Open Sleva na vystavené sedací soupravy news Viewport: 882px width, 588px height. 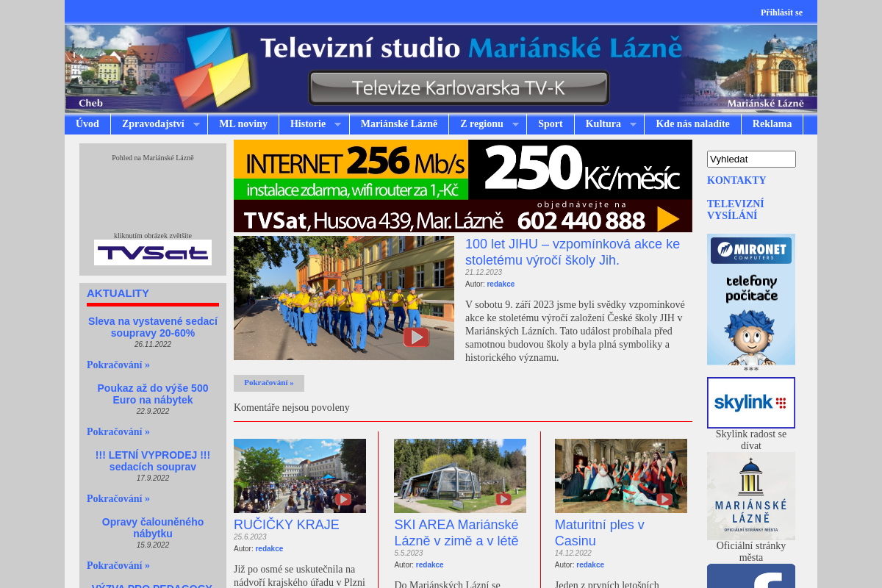[x=153, y=327]
